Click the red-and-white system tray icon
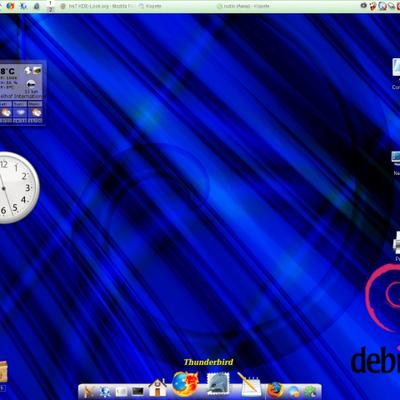Screen dimensions: 400x400 coord(373,6)
